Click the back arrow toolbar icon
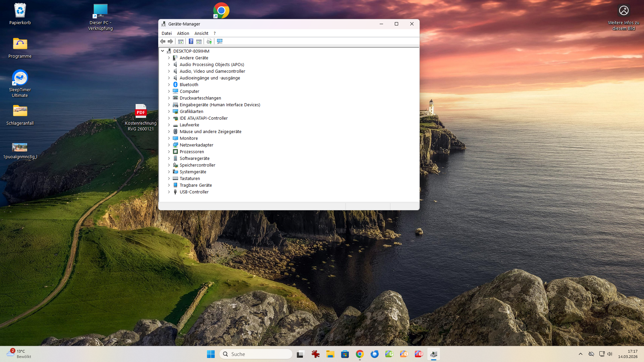 tap(163, 41)
